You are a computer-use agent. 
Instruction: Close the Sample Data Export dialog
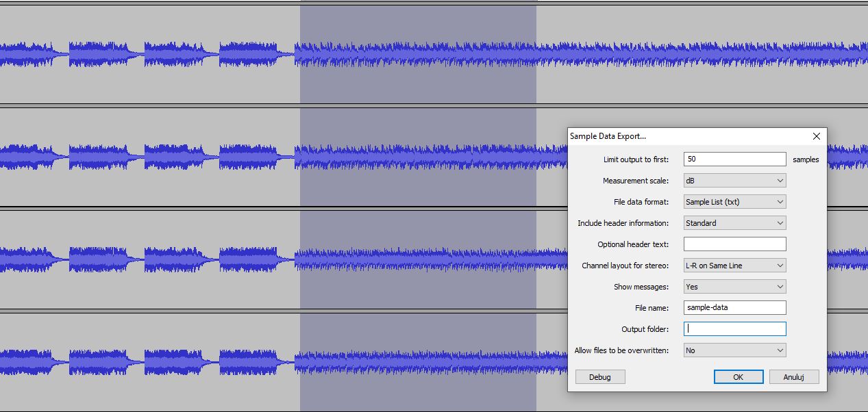tap(816, 136)
